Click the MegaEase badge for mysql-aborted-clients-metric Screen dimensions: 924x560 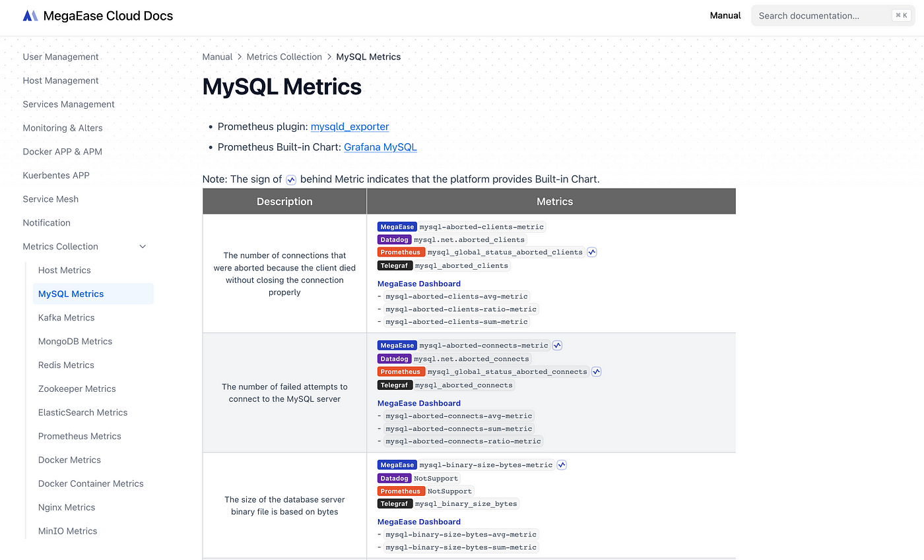397,227
